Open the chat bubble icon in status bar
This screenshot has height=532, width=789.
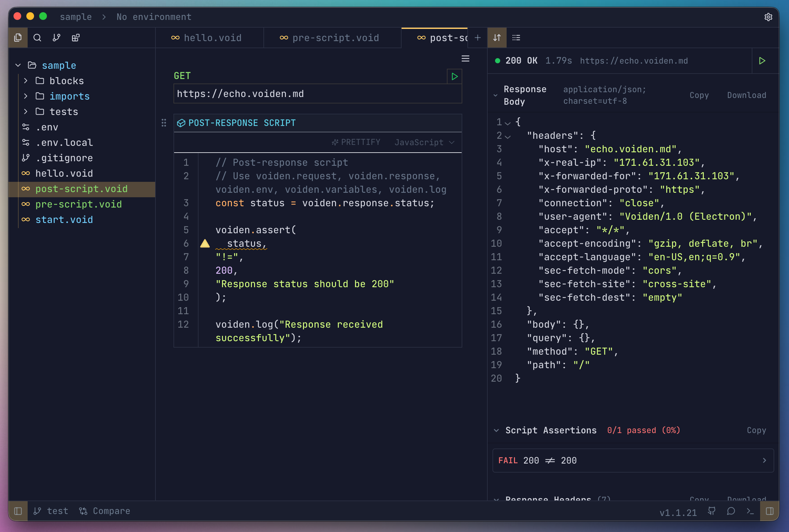click(731, 511)
